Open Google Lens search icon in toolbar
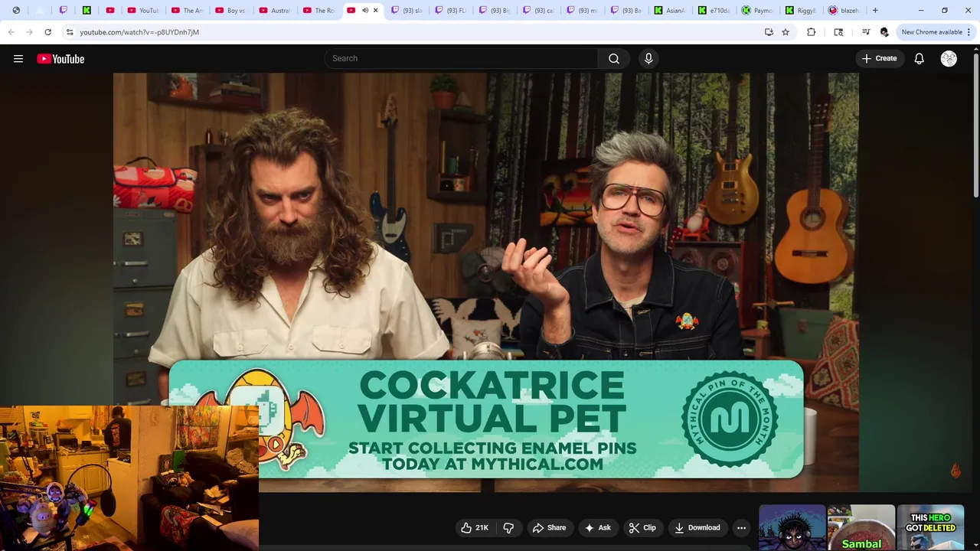 [x=838, y=32]
